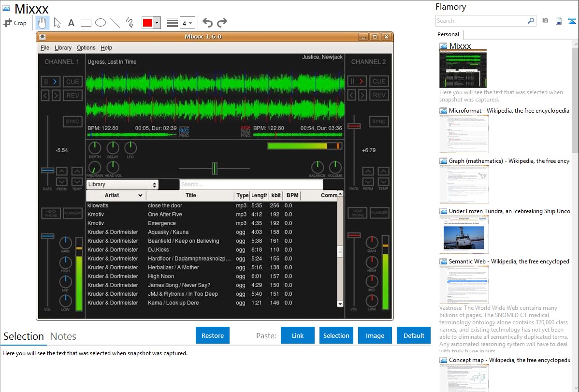Choose the text annotation tool

coord(71,23)
